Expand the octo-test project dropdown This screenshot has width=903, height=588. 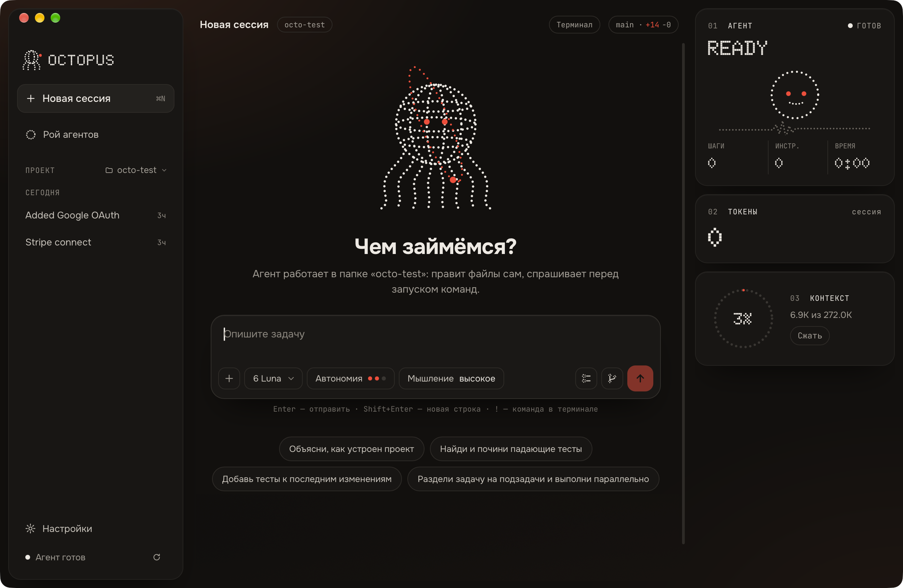(x=136, y=170)
